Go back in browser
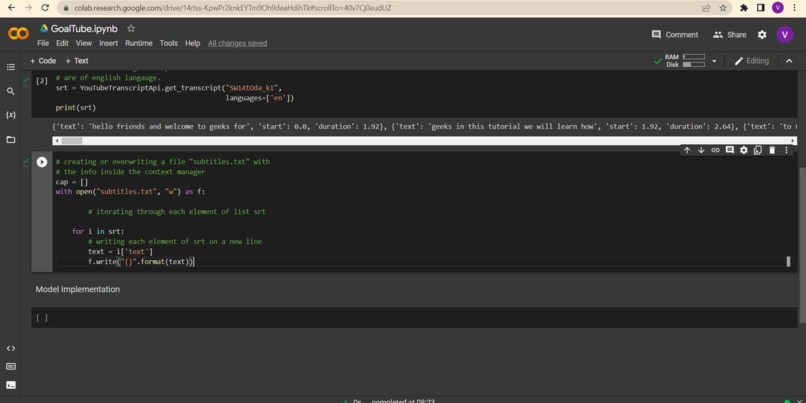Image resolution: width=806 pixels, height=403 pixels. [x=11, y=8]
